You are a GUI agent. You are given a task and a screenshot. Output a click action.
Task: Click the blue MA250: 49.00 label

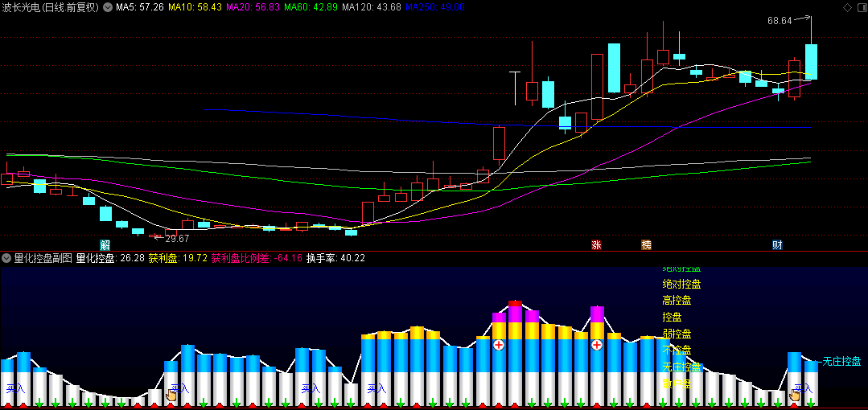pos(435,8)
